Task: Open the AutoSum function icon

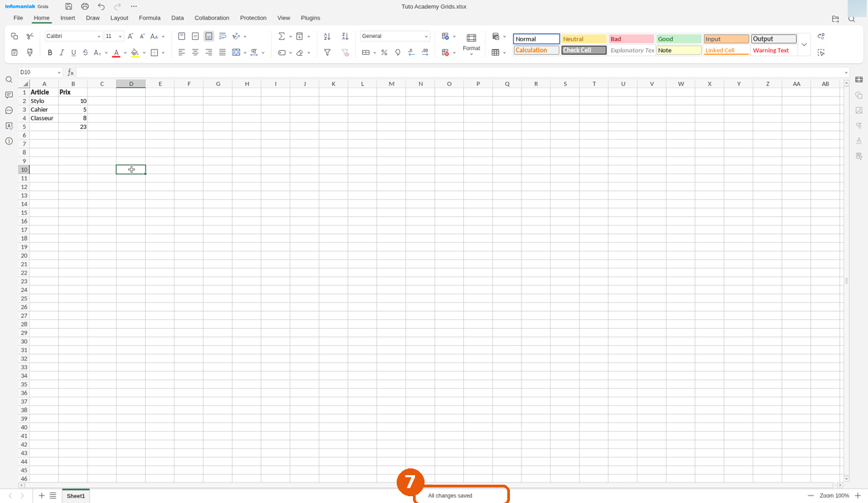Action: pos(282,36)
